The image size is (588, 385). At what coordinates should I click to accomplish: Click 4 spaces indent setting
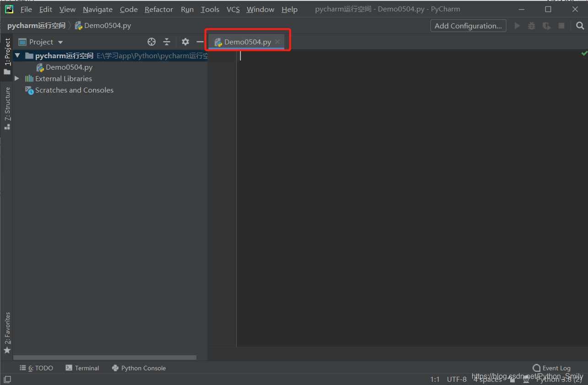coord(488,379)
